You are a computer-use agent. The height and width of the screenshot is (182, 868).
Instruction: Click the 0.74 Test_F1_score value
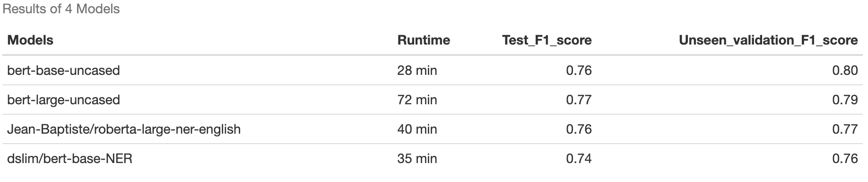point(579,159)
